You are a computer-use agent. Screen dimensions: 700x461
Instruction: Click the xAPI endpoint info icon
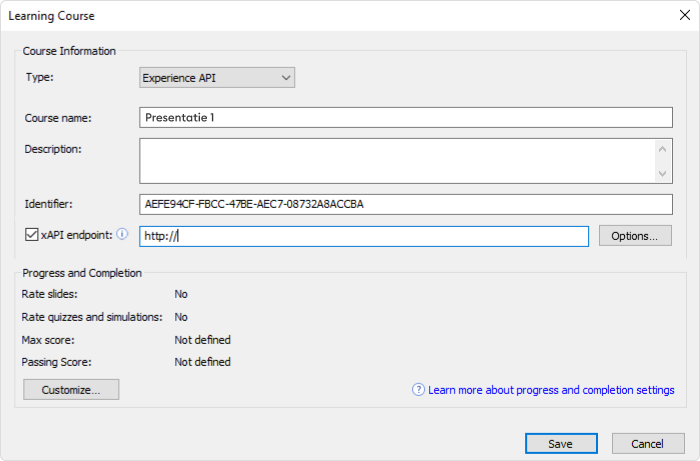122,234
